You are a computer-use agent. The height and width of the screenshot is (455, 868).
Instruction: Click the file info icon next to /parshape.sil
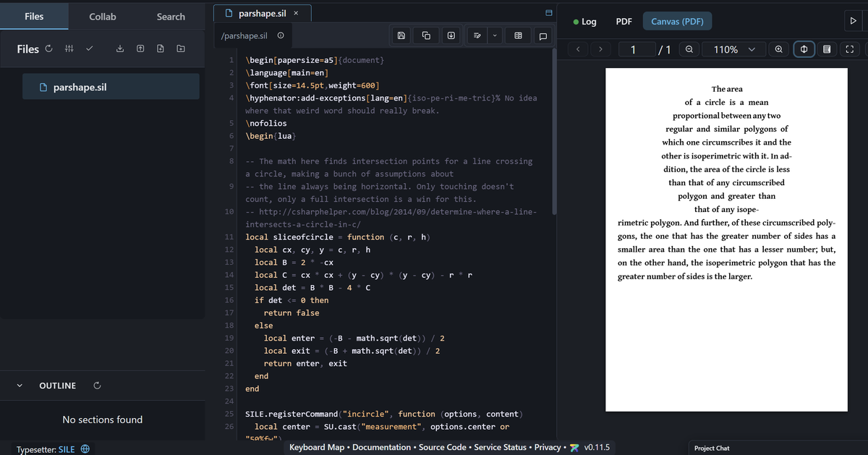[x=280, y=35]
